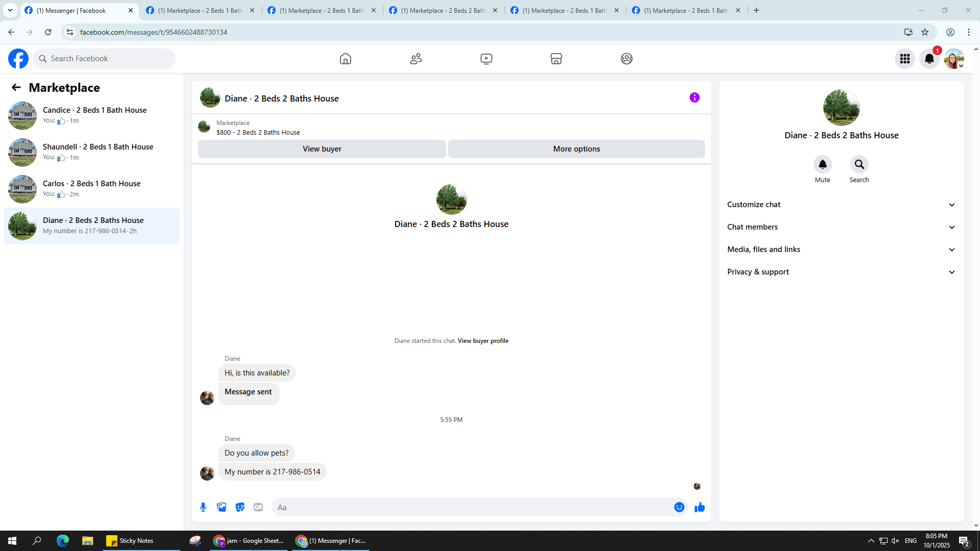Mute this chat with the bell icon
This screenshot has width=980, height=551.
(823, 164)
